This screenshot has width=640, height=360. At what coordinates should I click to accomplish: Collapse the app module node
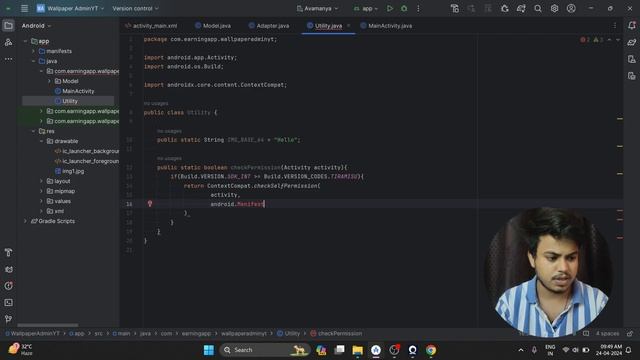(25, 41)
